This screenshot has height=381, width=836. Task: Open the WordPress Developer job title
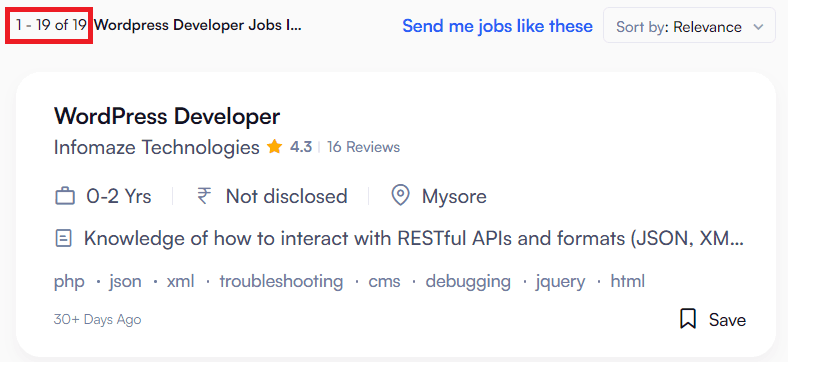pyautogui.click(x=167, y=116)
